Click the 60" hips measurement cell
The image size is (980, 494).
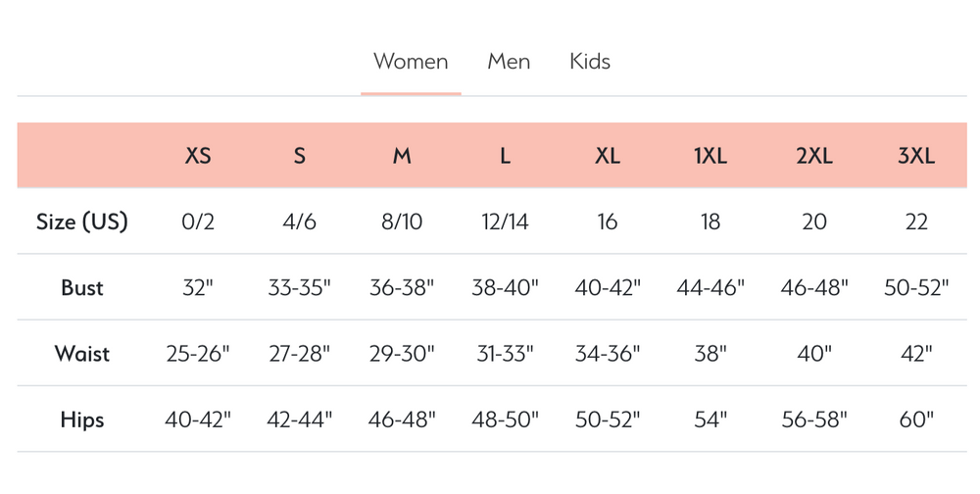click(916, 420)
